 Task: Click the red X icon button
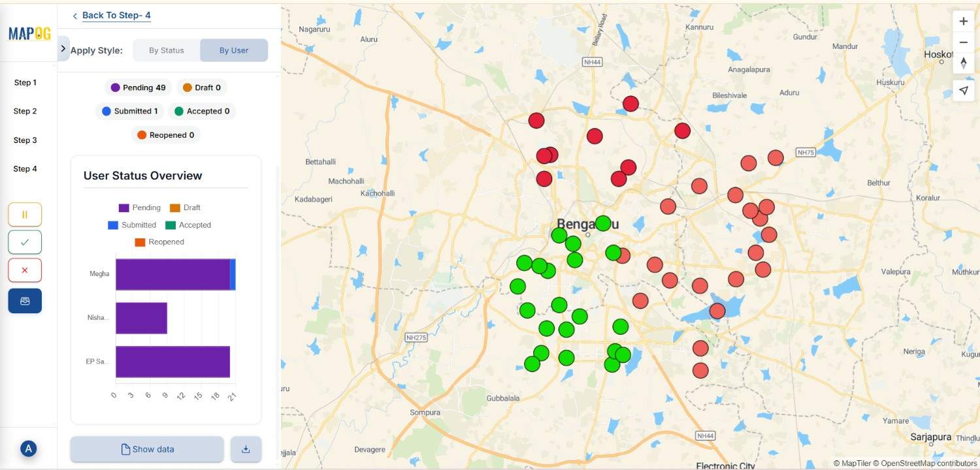pyautogui.click(x=25, y=270)
